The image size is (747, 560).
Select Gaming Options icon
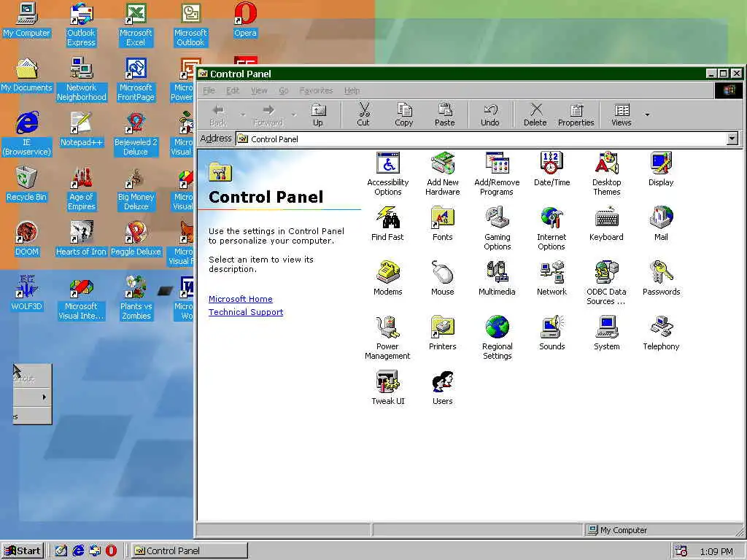497,228
